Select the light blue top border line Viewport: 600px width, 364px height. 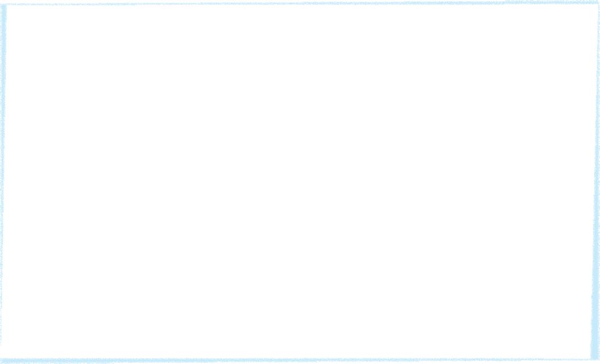click(300, 3)
